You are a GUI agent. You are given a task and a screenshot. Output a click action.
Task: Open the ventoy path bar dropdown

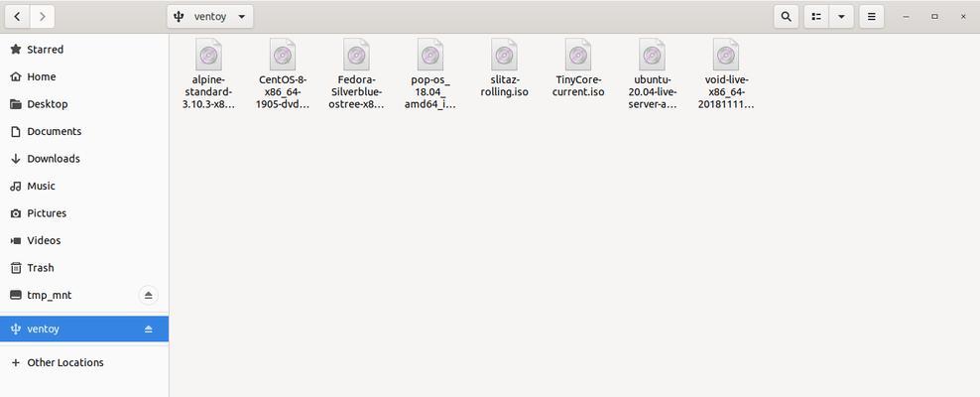[x=210, y=17]
